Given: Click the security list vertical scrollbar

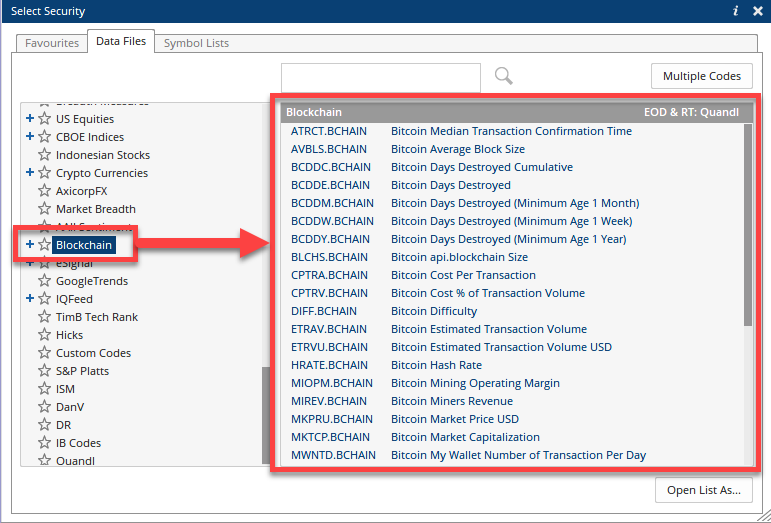Looking at the screenshot, I should point(748,225).
